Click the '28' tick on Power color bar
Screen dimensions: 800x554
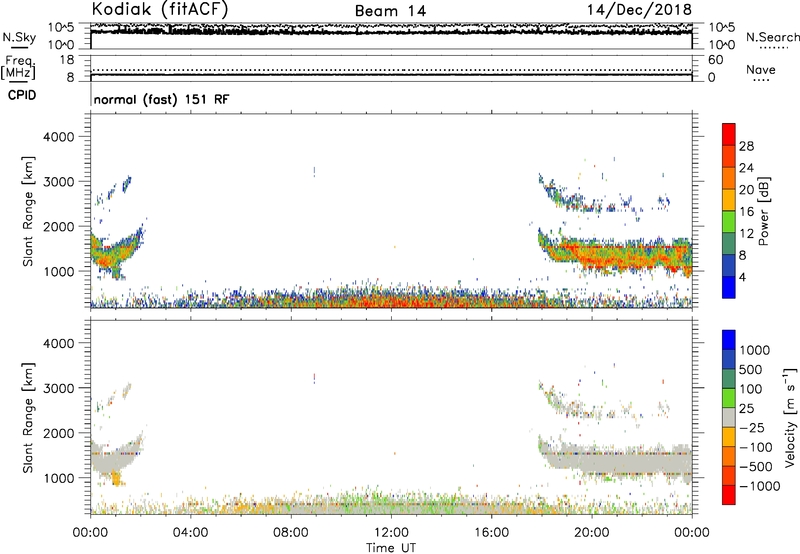pyautogui.click(x=746, y=146)
